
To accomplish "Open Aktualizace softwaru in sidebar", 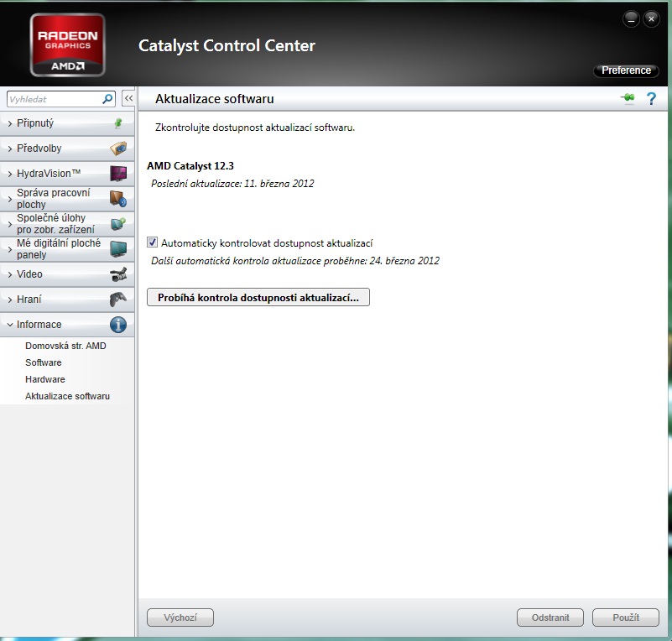I will click(x=67, y=396).
